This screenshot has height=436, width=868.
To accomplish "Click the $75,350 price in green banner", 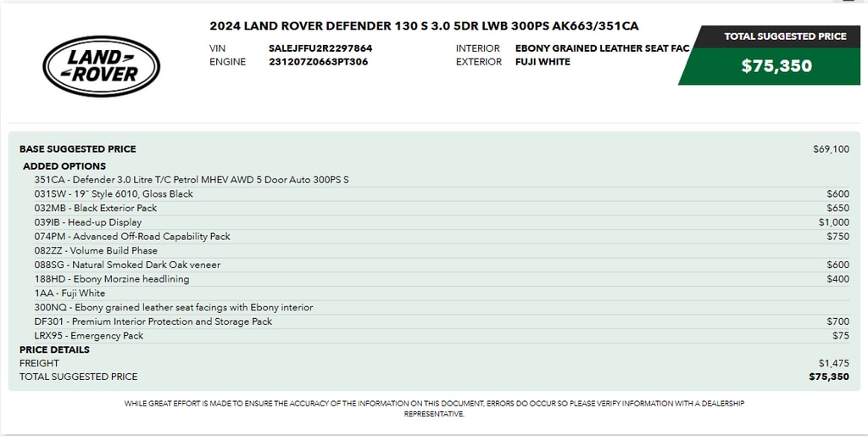I will (x=776, y=66).
